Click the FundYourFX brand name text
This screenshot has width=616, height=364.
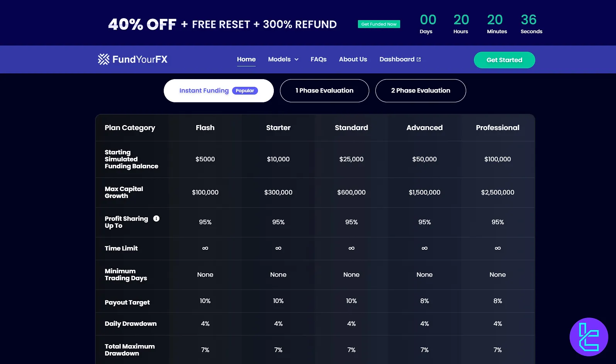click(x=140, y=59)
